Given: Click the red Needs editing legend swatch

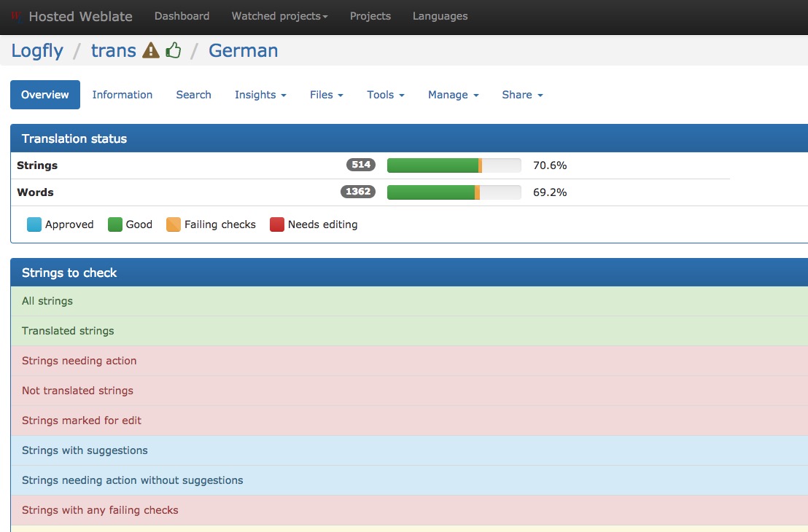Looking at the screenshot, I should [276, 224].
